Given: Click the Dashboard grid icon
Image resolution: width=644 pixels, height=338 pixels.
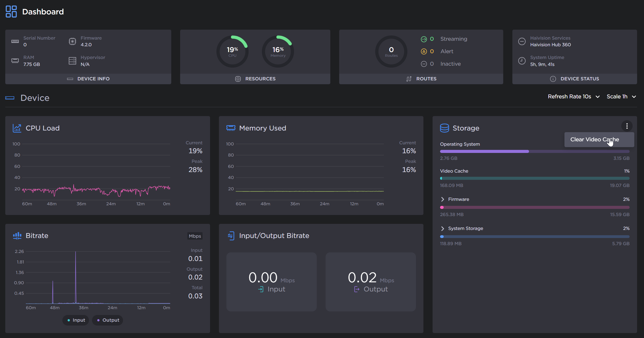Looking at the screenshot, I should pyautogui.click(x=11, y=12).
